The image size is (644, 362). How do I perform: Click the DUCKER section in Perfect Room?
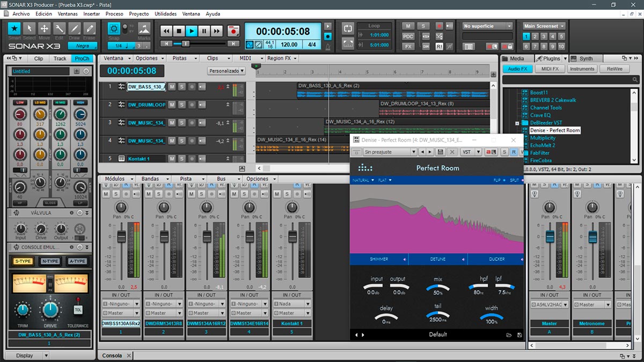click(x=496, y=259)
